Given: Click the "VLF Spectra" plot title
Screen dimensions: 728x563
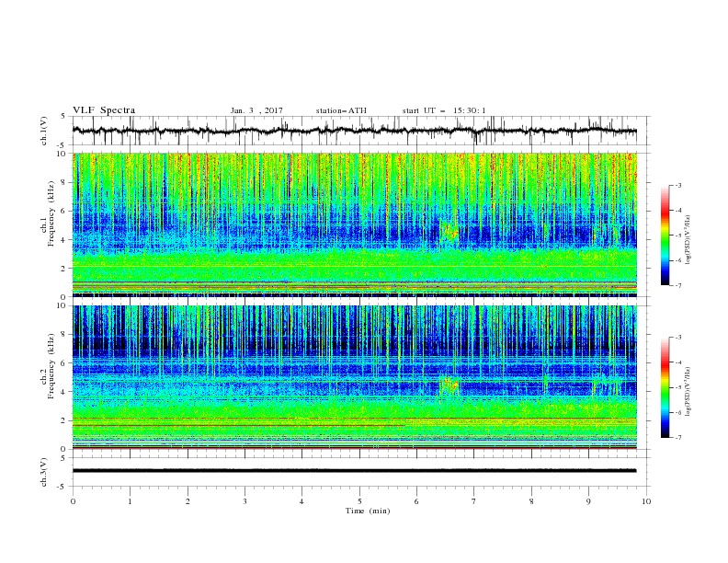Looking at the screenshot, I should tap(104, 110).
